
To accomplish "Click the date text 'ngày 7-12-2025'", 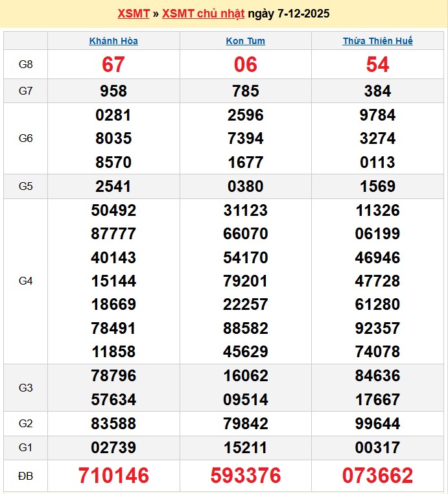I will tap(287, 14).
